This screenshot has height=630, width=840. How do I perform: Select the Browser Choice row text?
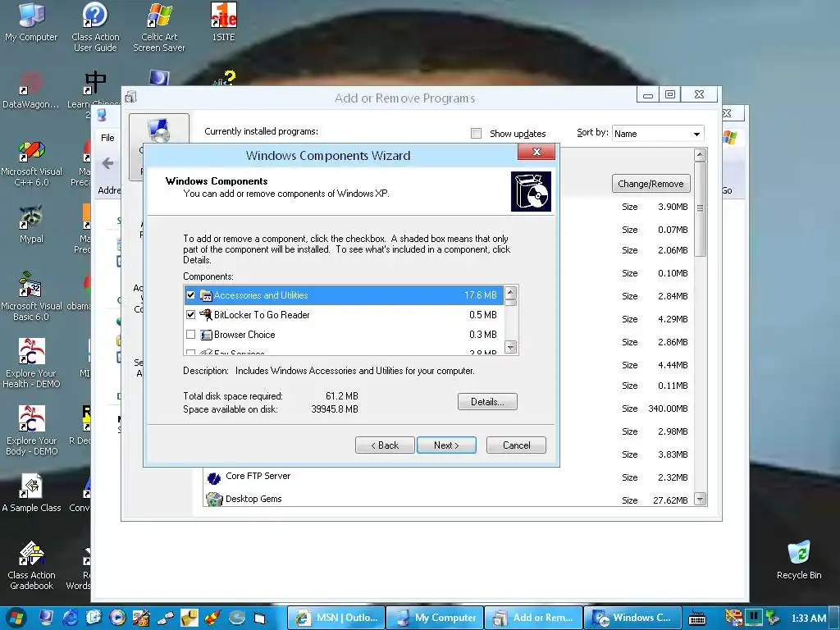tap(244, 335)
